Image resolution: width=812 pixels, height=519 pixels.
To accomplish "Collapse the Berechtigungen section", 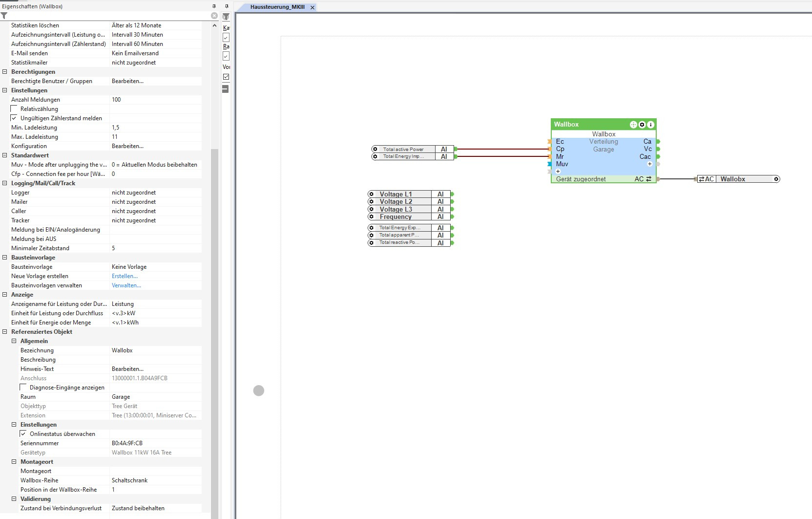I will pyautogui.click(x=5, y=71).
